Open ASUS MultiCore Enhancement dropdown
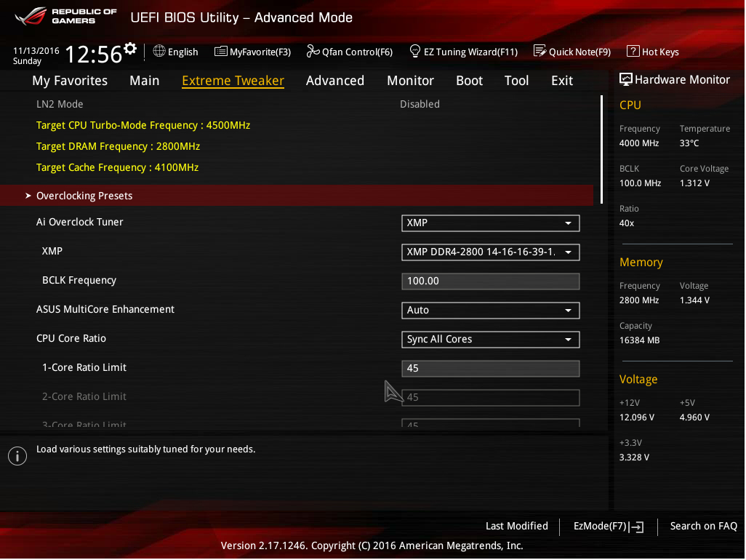Viewport: 746px width, 560px height. pos(491,311)
